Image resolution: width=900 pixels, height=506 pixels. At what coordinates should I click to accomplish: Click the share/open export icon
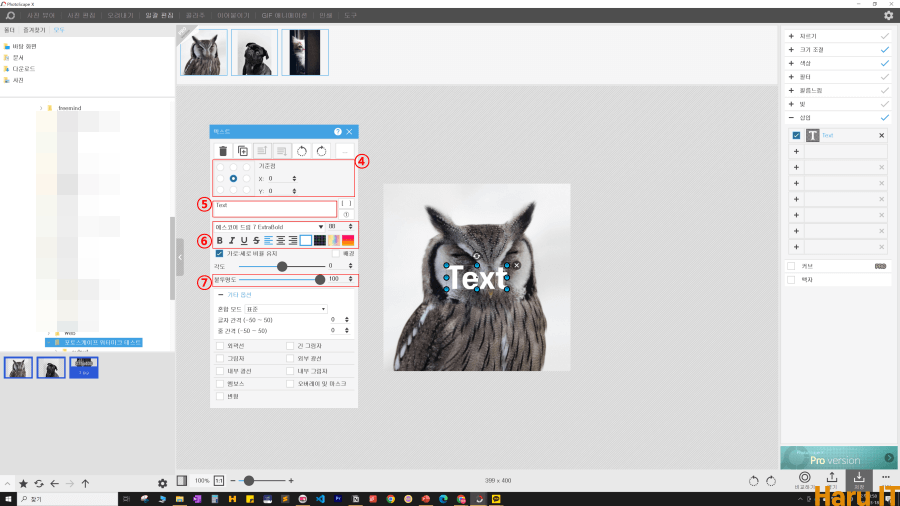click(x=832, y=479)
